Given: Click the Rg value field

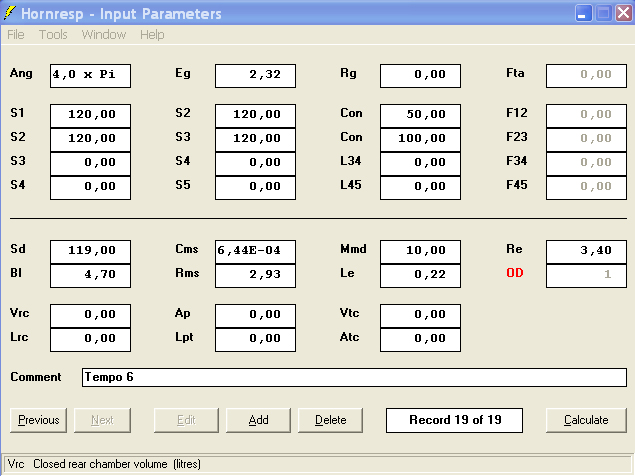Looking at the screenshot, I should click(420, 75).
